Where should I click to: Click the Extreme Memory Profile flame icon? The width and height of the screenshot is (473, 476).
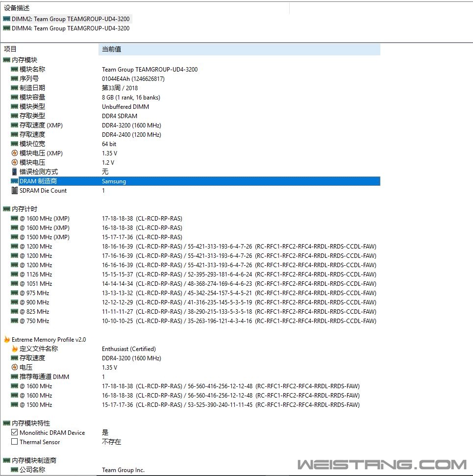click(7, 339)
